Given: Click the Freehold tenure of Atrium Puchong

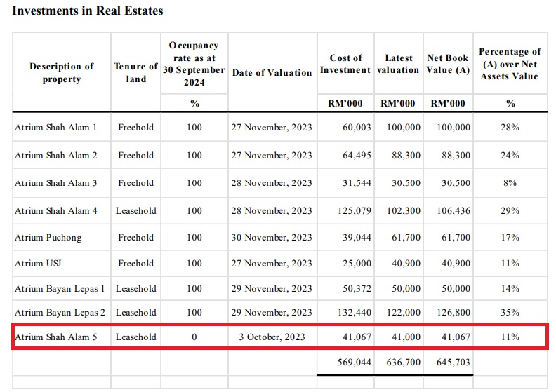Looking at the screenshot, I should (135, 238).
